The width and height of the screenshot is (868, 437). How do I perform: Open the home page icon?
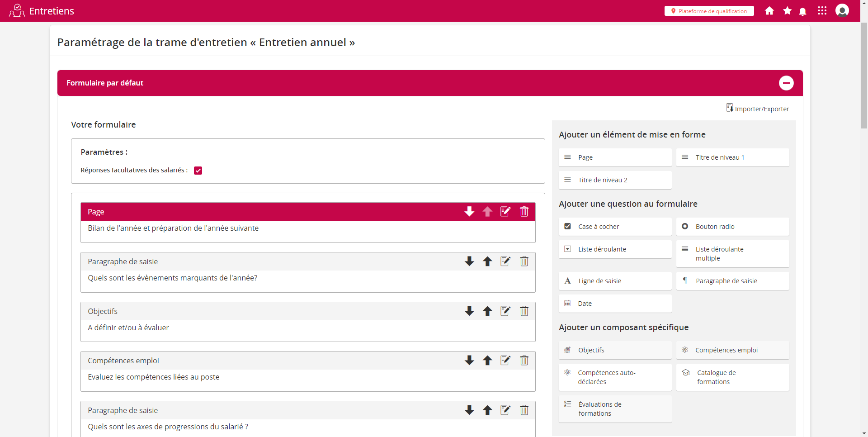769,11
